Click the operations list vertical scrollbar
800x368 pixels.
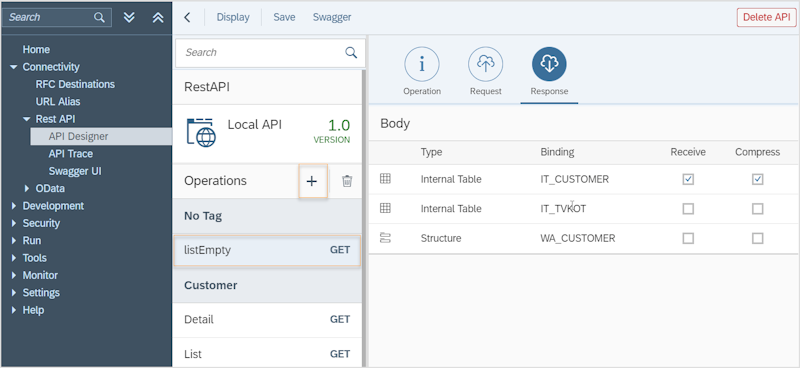point(364,218)
